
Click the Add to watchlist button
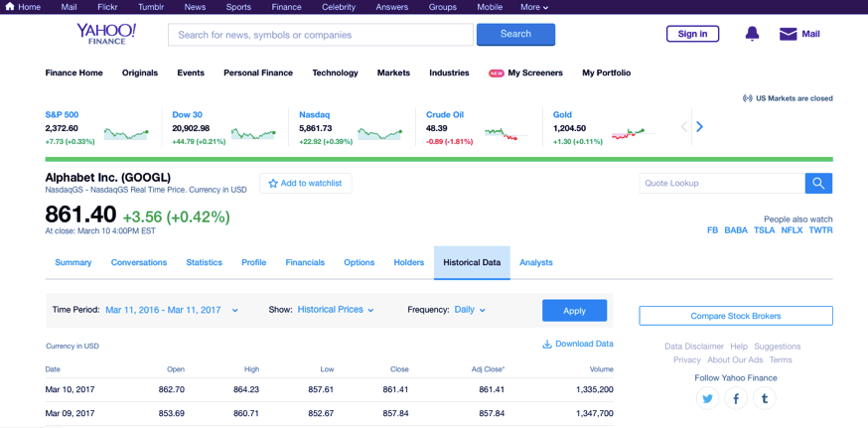(x=306, y=184)
